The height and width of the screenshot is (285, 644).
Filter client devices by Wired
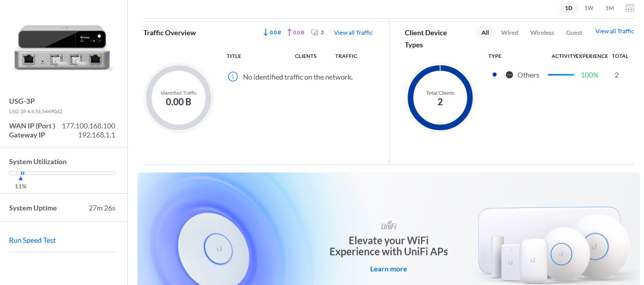click(x=509, y=33)
